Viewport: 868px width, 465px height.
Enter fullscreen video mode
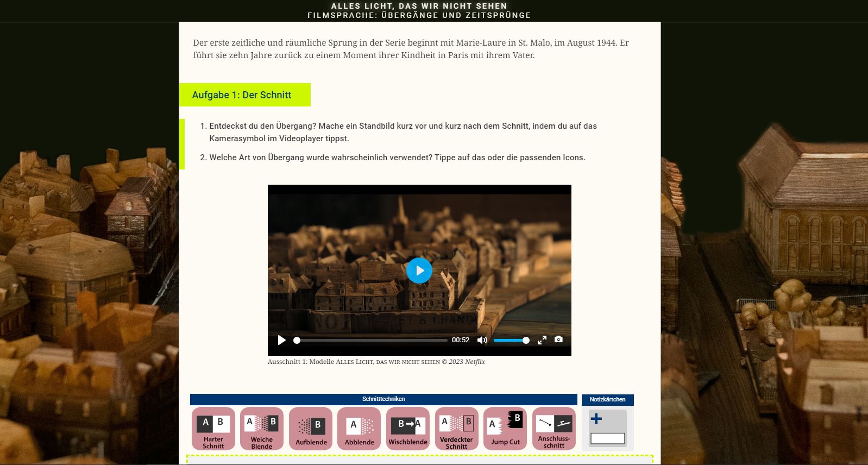coord(542,340)
